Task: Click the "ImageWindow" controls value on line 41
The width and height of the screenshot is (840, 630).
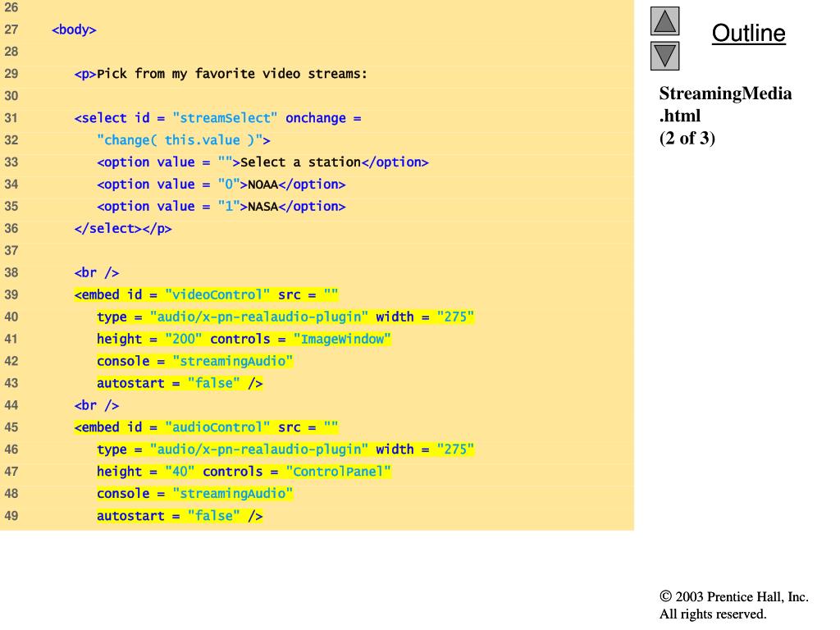Action: 342,339
